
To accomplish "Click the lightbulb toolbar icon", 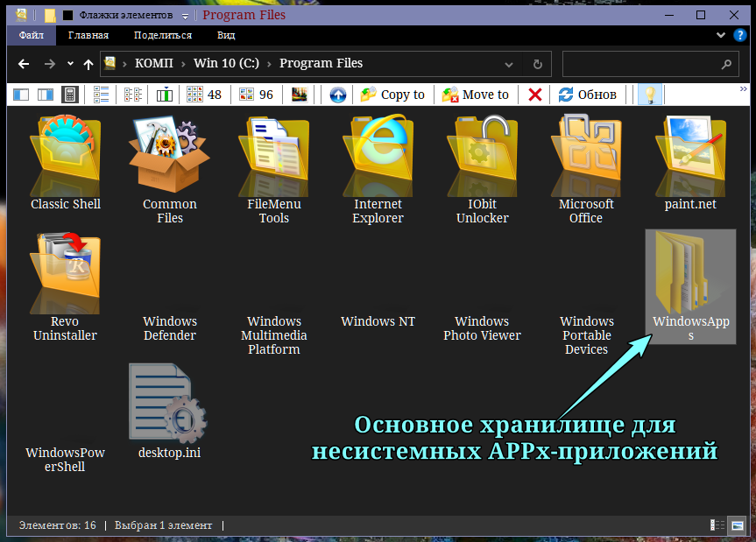I will pos(650,95).
